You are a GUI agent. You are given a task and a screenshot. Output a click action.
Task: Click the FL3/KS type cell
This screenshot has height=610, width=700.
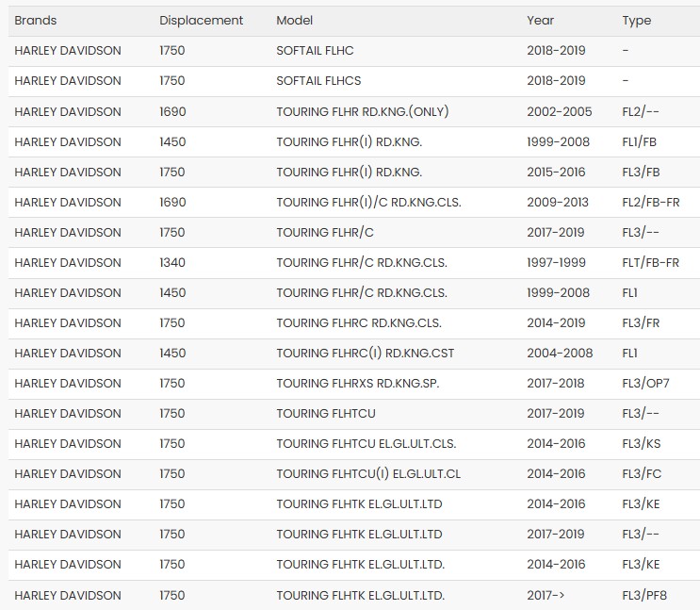(x=641, y=443)
